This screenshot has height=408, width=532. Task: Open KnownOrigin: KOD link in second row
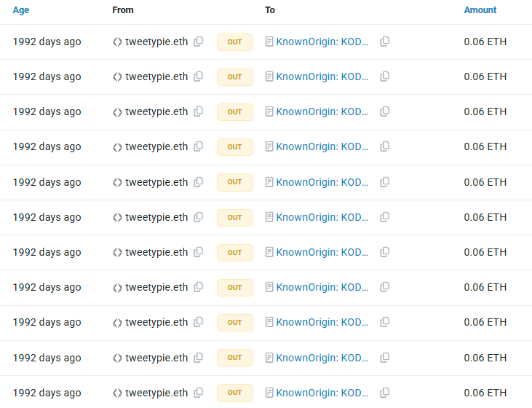click(322, 76)
